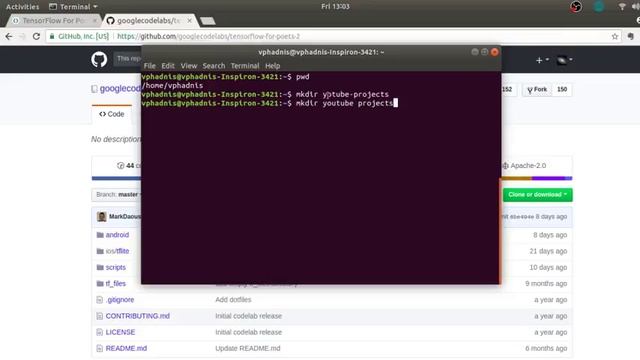
Task: Open Branch: master dropdown
Action: (117, 195)
